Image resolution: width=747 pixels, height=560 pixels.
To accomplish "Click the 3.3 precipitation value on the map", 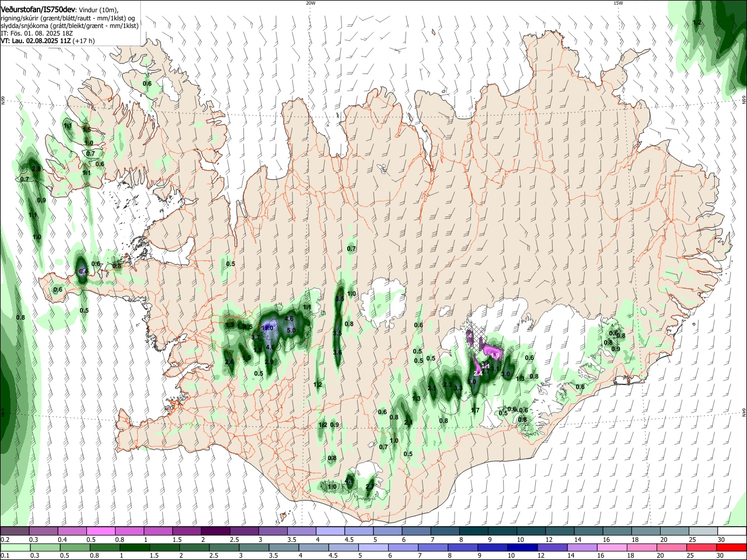I will 458,388.
